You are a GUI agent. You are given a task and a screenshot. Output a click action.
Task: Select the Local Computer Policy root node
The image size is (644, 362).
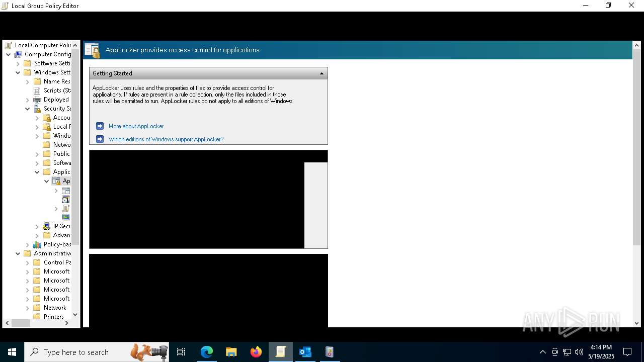(38, 45)
